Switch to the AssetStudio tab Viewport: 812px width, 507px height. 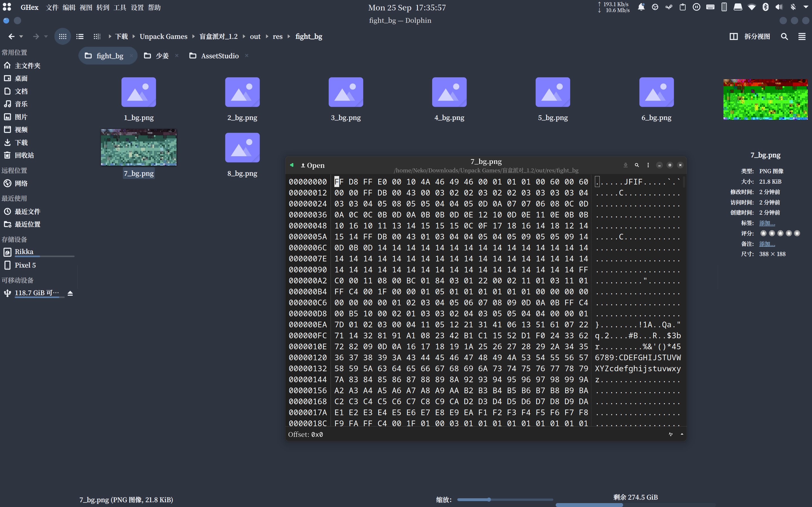pyautogui.click(x=220, y=56)
